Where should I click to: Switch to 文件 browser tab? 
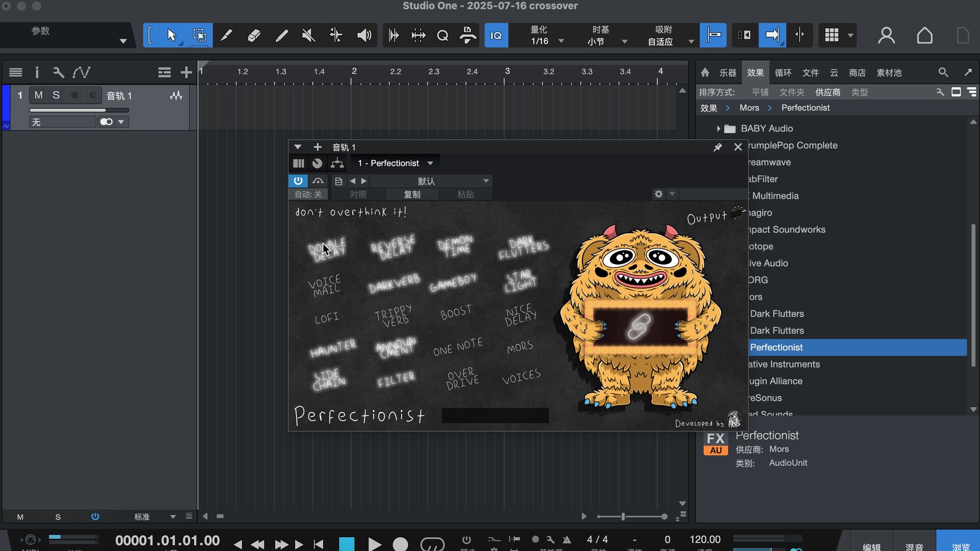[x=811, y=73]
